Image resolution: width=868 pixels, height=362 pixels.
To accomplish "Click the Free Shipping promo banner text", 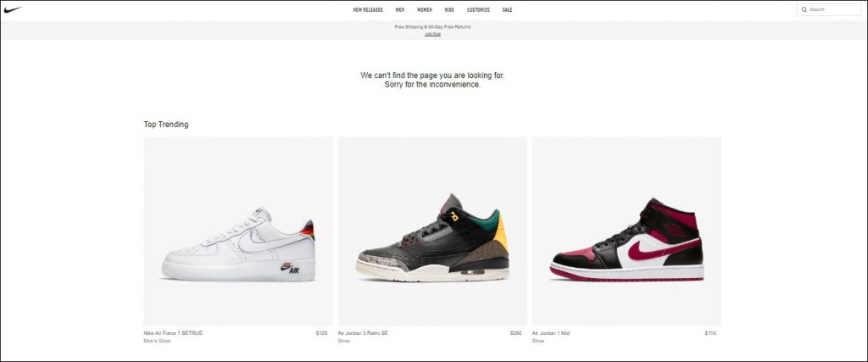I will [x=433, y=26].
